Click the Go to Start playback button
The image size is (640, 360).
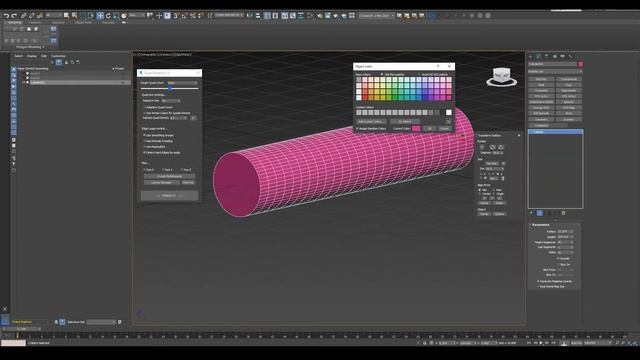pos(529,343)
